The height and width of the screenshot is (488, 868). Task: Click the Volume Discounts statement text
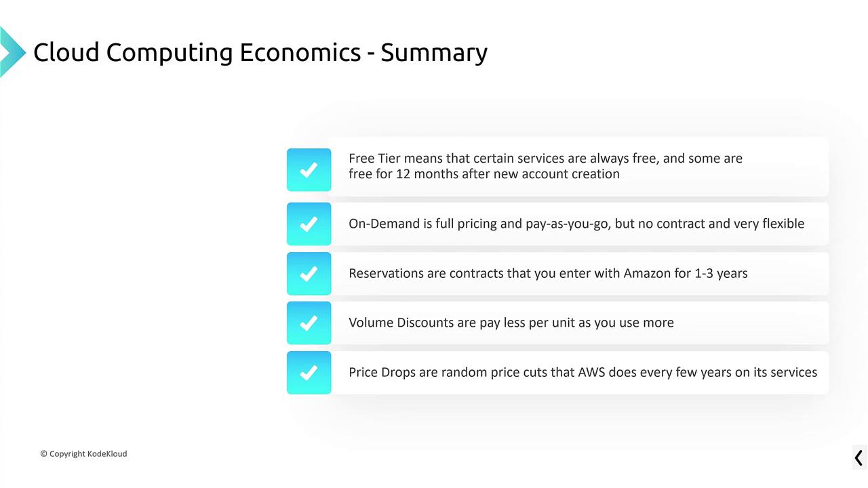(511, 323)
